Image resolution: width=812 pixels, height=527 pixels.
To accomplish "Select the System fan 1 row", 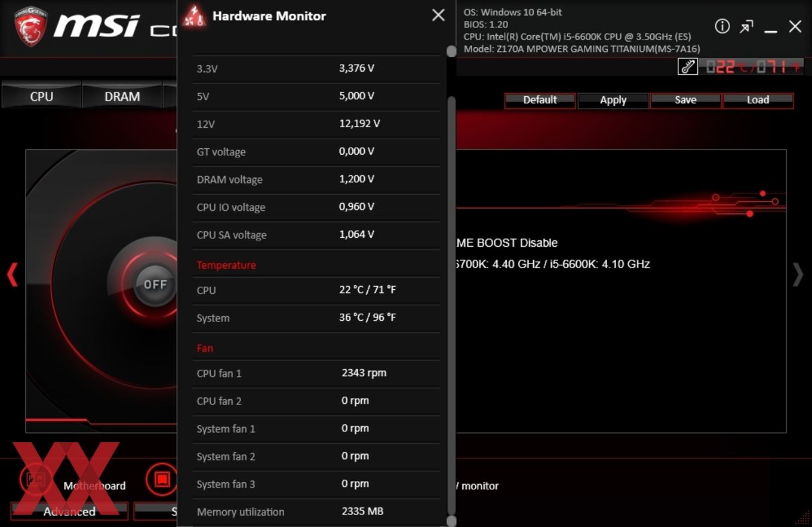I will [316, 429].
